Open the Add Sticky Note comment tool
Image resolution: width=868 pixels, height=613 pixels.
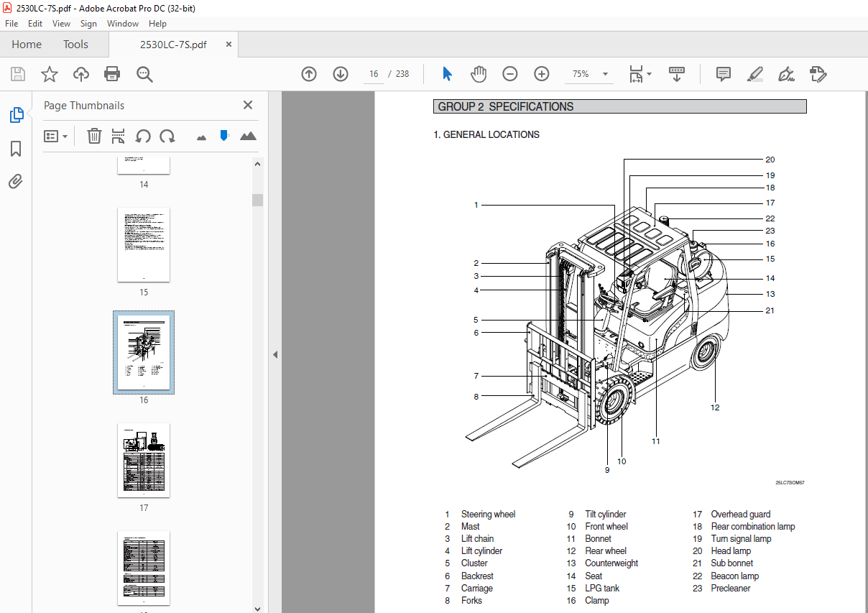point(723,74)
